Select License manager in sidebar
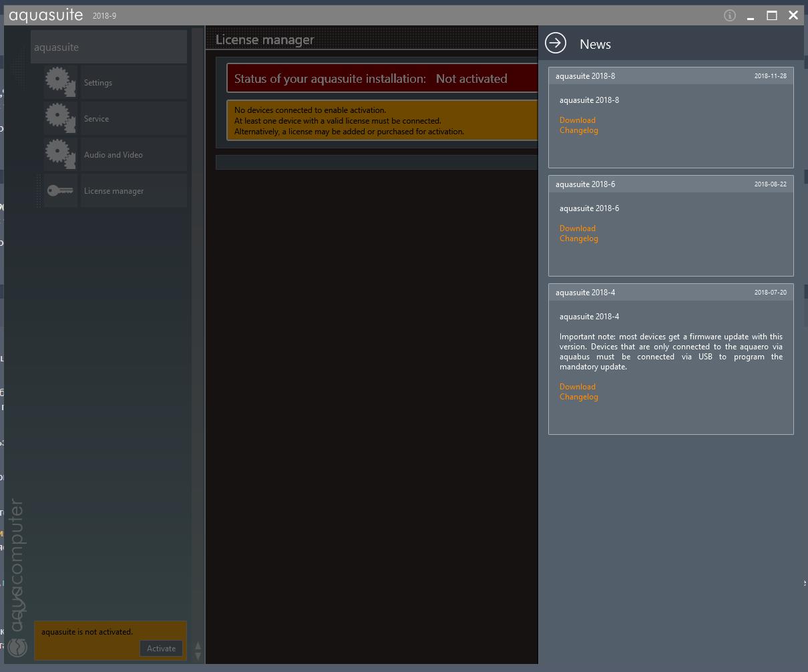Image resolution: width=808 pixels, height=672 pixels. tap(134, 191)
